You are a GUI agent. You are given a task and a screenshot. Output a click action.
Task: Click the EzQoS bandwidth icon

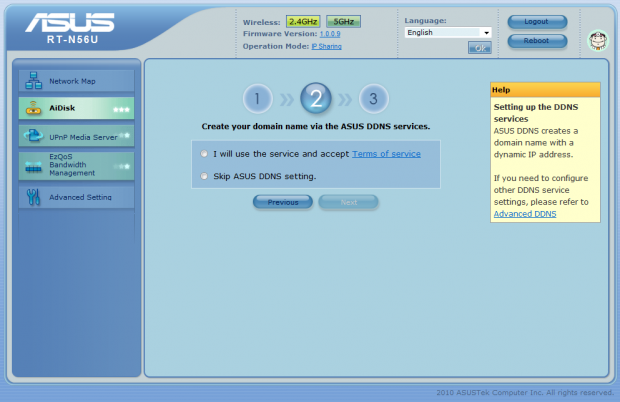click(x=33, y=167)
